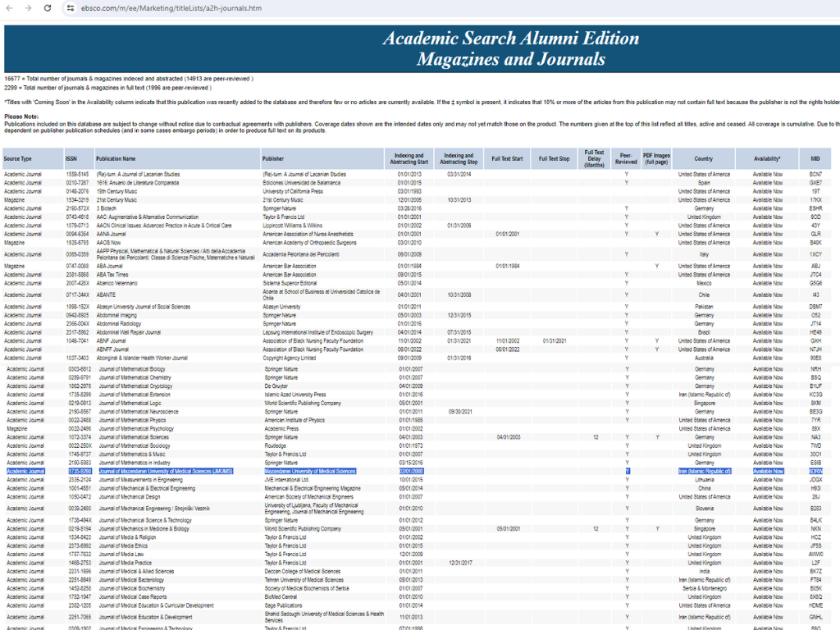Click publisher 'American Institute of Physics'
This screenshot has height=630, width=840.
[294, 421]
